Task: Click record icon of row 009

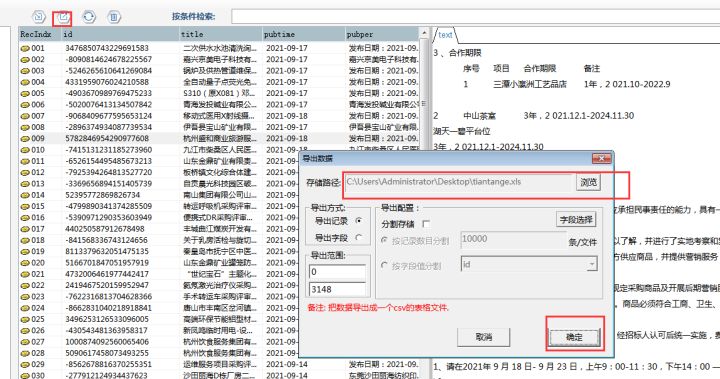Action: pyautogui.click(x=25, y=139)
